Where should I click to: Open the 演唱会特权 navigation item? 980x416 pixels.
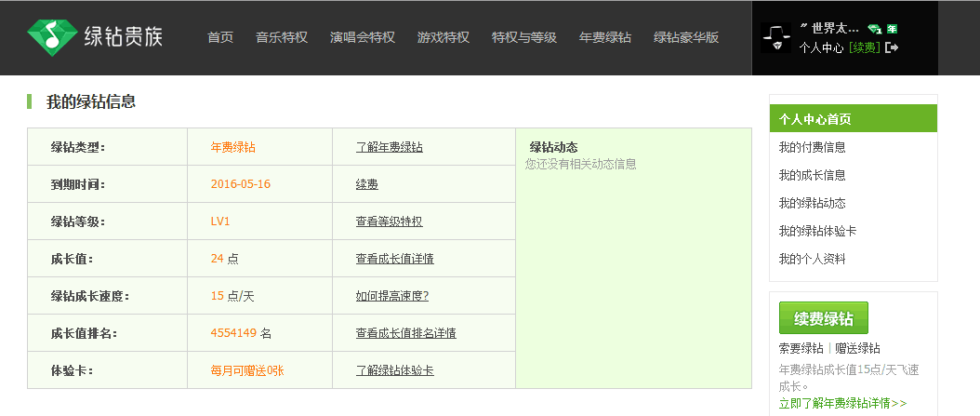tap(363, 37)
